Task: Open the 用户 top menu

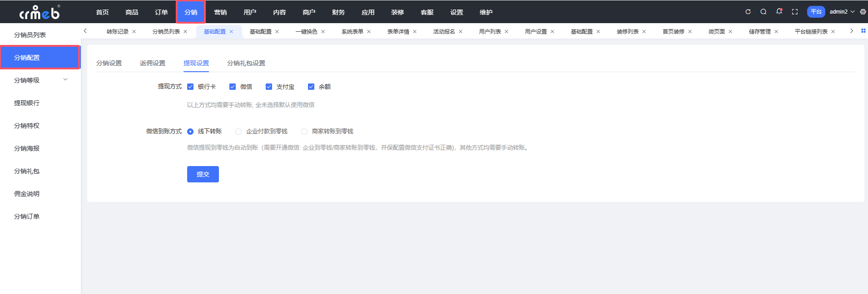Action: point(250,12)
